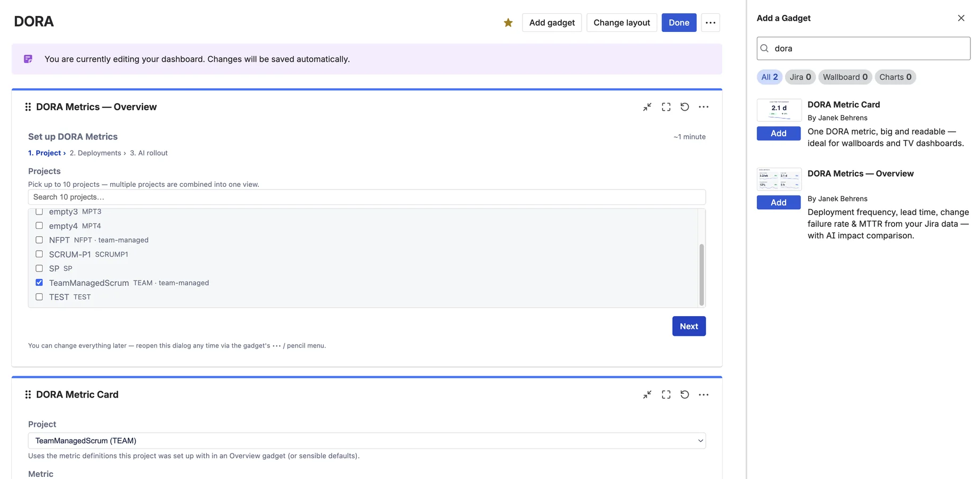Maximize the DORA Metric Card gadget

[x=666, y=394]
